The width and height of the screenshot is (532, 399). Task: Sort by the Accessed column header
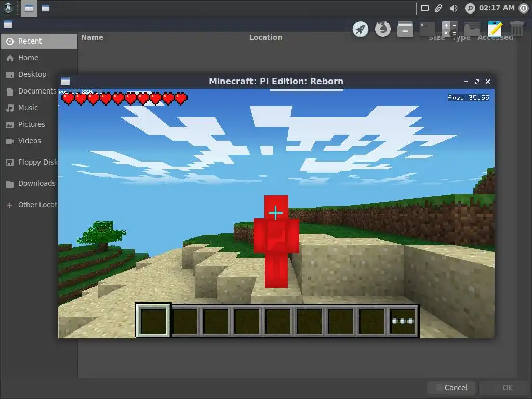(495, 37)
